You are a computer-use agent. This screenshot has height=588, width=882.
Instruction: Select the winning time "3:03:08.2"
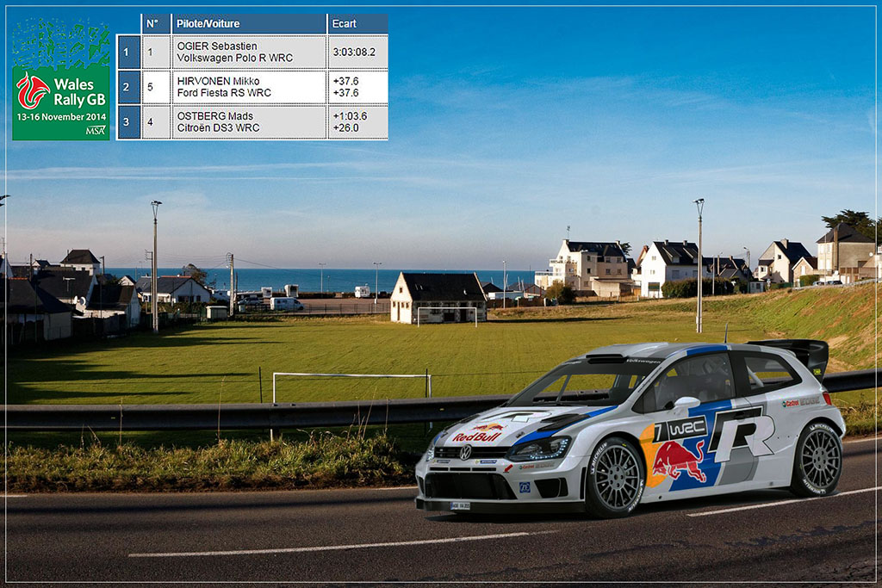coord(354,52)
